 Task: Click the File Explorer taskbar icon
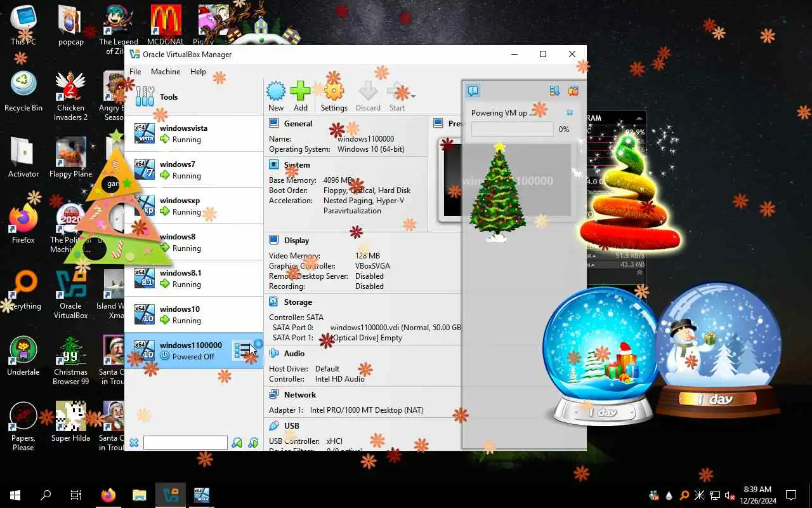point(140,495)
